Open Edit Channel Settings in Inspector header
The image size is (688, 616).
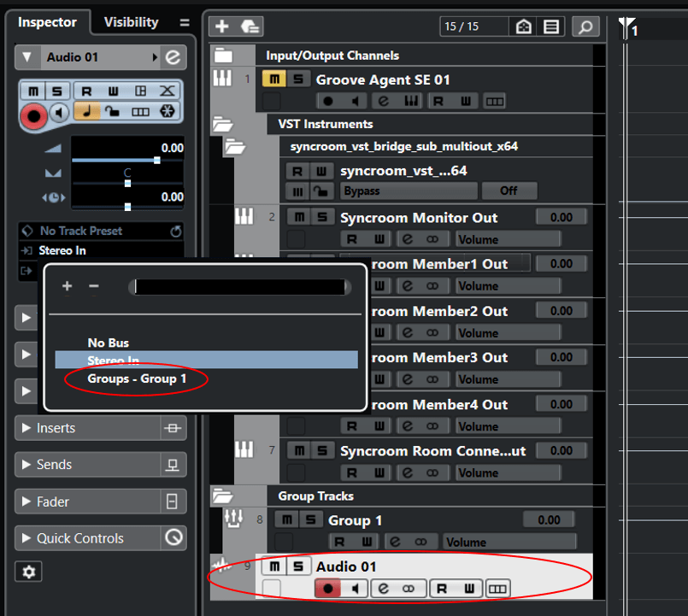[x=174, y=57]
